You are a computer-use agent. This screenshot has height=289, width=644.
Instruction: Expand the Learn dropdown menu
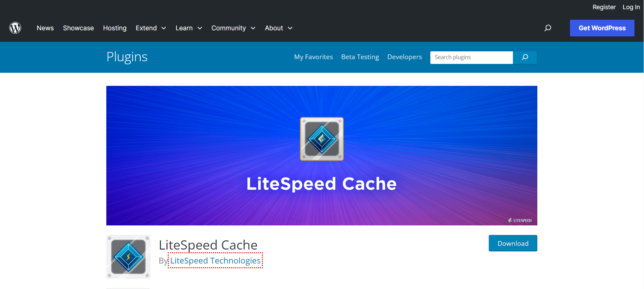(189, 28)
